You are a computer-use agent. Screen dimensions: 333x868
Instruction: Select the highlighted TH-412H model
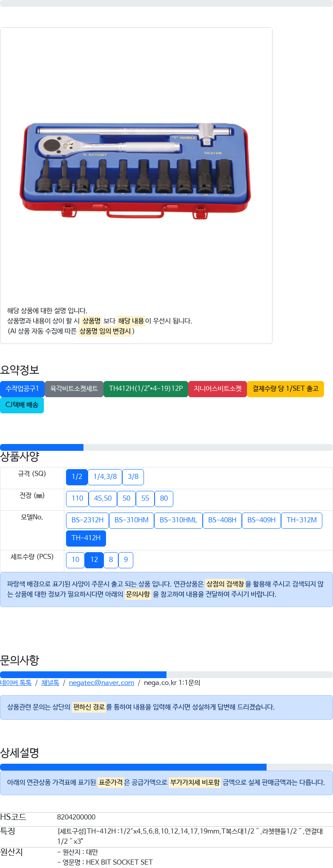(x=86, y=538)
